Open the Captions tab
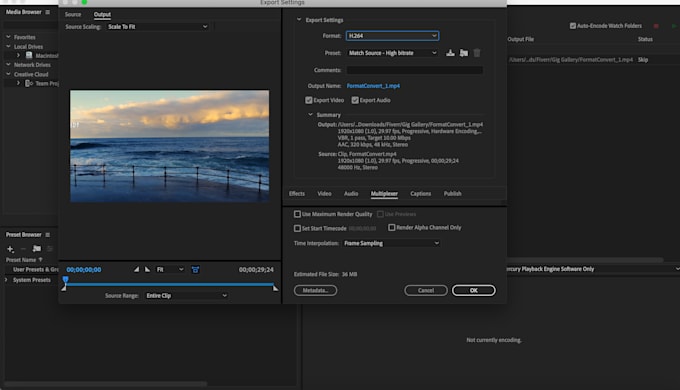680x390 pixels. [421, 193]
